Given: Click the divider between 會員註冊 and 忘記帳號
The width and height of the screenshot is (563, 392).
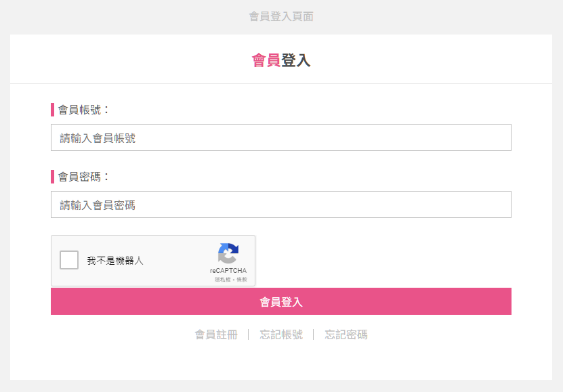Looking at the screenshot, I should pyautogui.click(x=249, y=334).
